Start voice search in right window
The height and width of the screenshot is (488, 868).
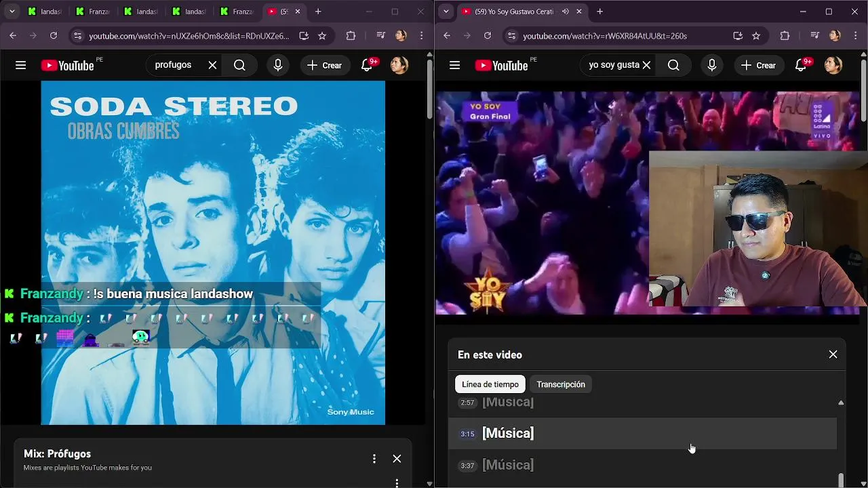(711, 65)
